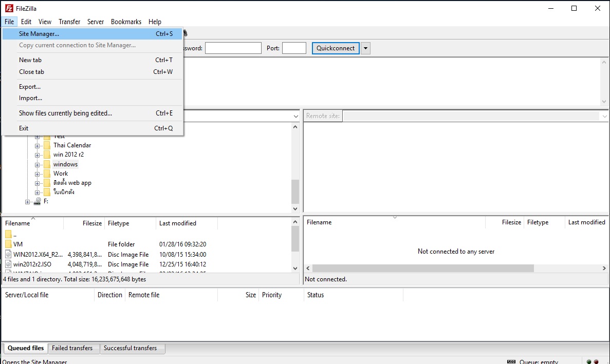The image size is (610, 364).
Task: Open Quickconnect history dropdown arrow
Action: click(x=365, y=48)
